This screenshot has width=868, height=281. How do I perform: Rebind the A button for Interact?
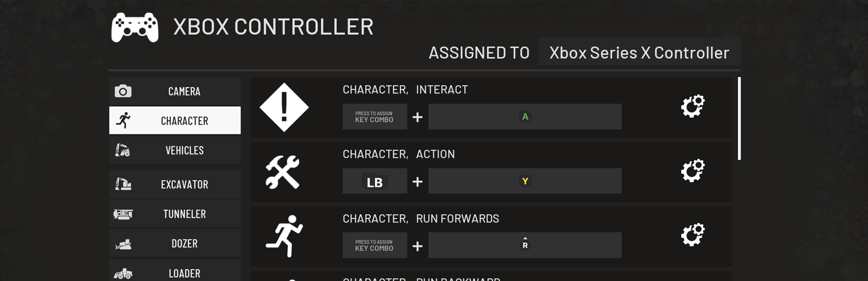525,117
